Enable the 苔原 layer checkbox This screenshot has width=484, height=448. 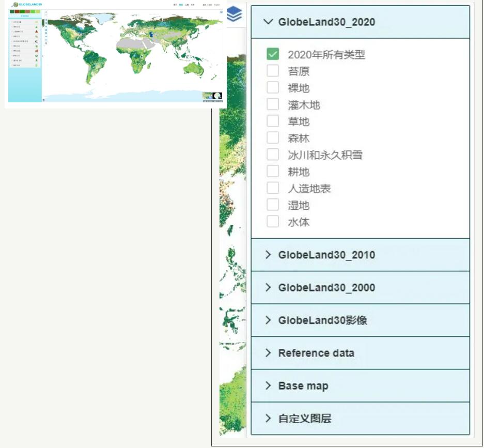[273, 71]
